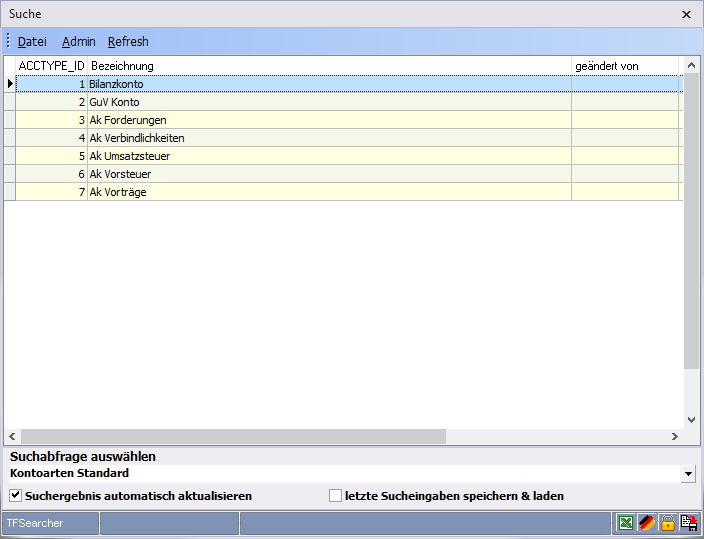Click the up arrow of vertical scrollbar
The width and height of the screenshot is (704, 539).
(x=691, y=66)
